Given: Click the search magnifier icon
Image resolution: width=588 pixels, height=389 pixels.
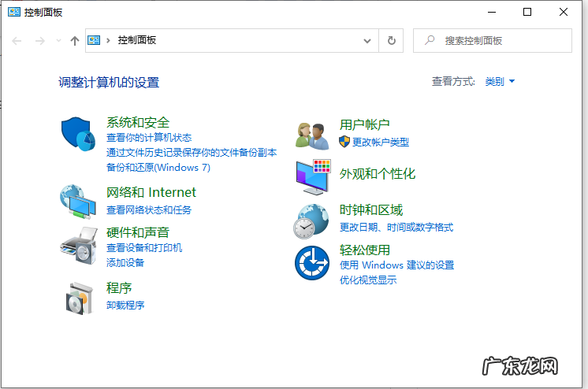Looking at the screenshot, I should 430,40.
